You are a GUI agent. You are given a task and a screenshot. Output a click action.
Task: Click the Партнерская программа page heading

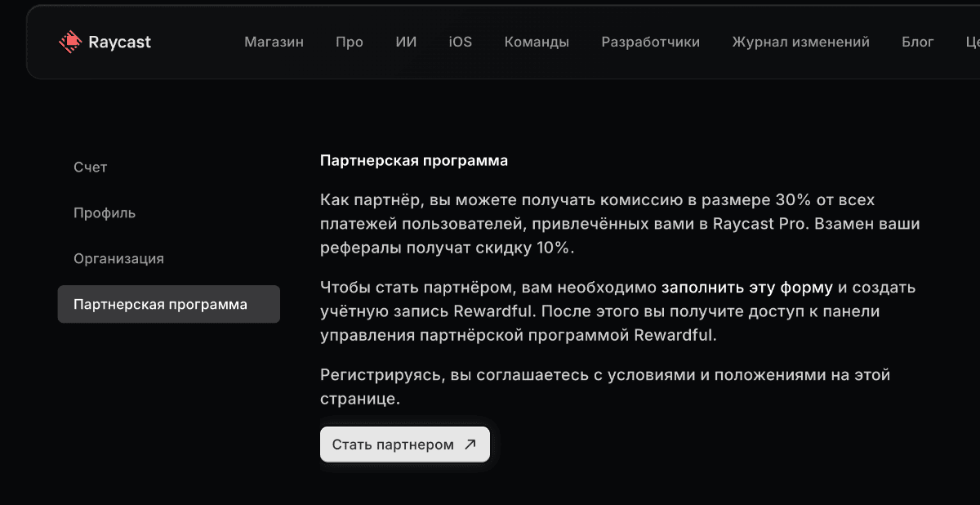coord(413,161)
